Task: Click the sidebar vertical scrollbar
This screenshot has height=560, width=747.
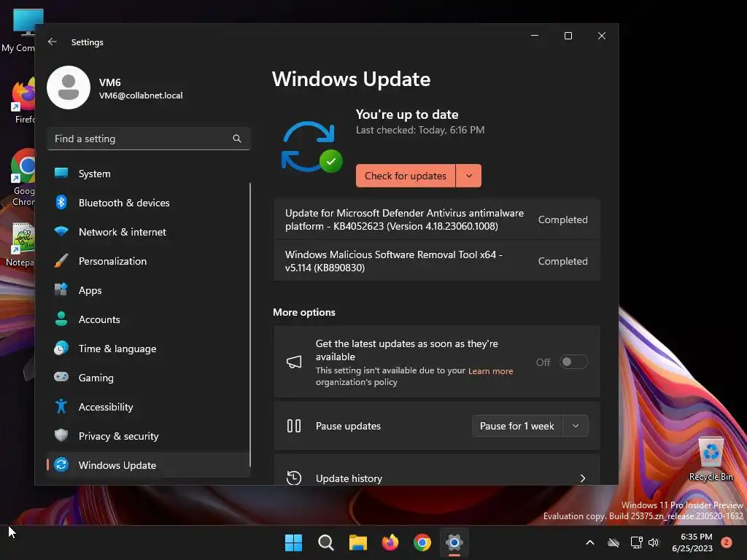Action: point(250,324)
